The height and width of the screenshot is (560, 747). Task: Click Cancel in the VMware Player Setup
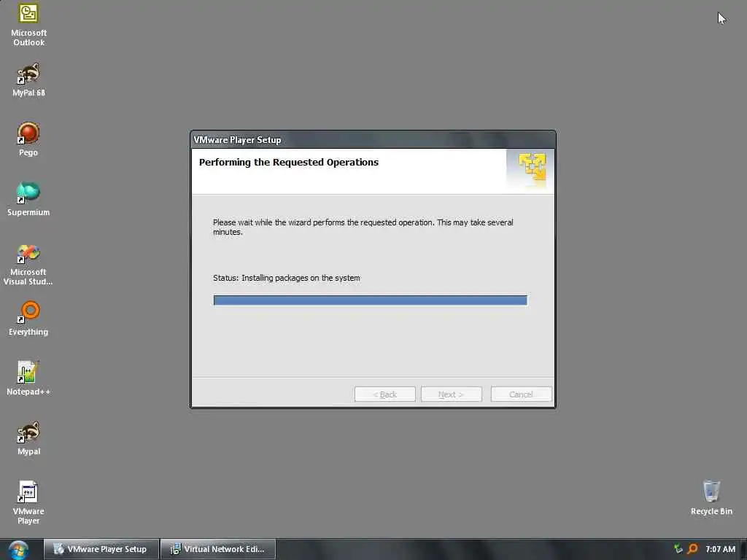[x=521, y=394]
